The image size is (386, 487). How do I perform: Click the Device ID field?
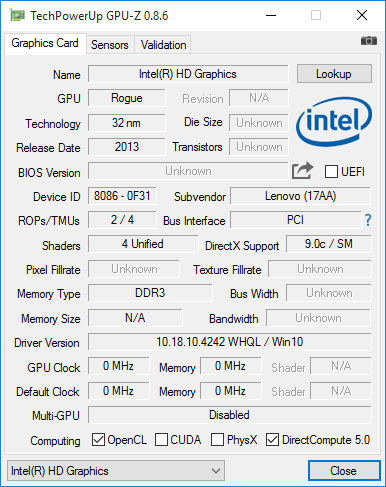tap(122, 196)
